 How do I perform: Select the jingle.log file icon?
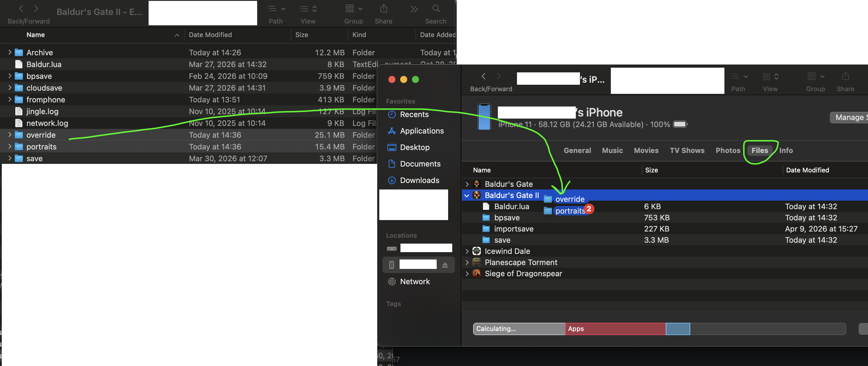pos(19,112)
